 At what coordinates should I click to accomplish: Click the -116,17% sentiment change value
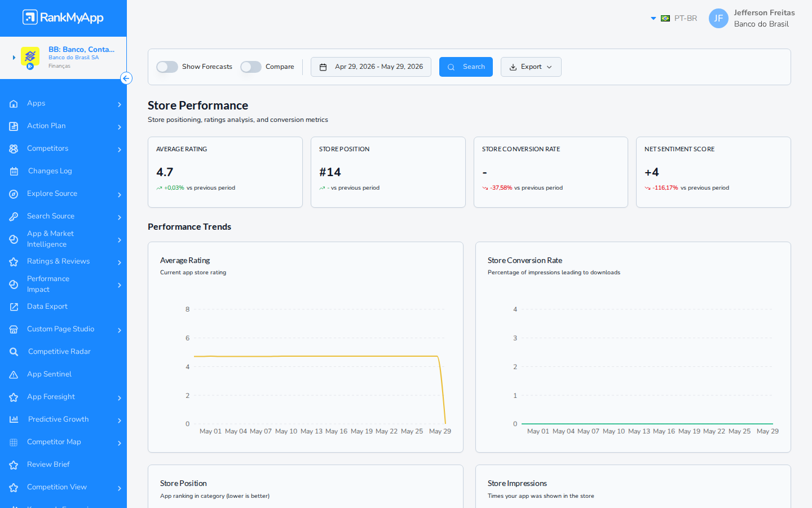coord(665,188)
